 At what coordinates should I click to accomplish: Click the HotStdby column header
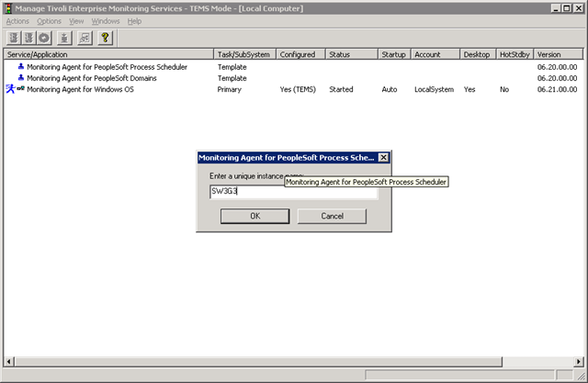(x=514, y=54)
